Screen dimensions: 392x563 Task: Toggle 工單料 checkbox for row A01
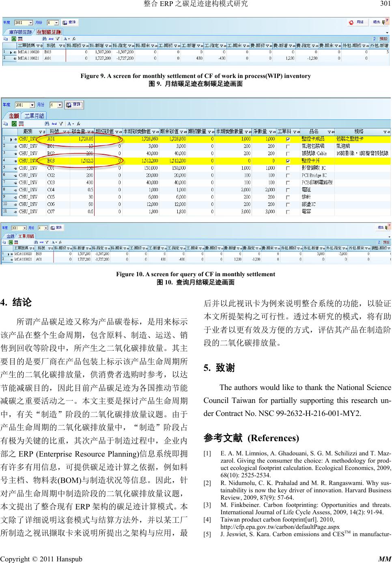pyautogui.click(x=288, y=139)
